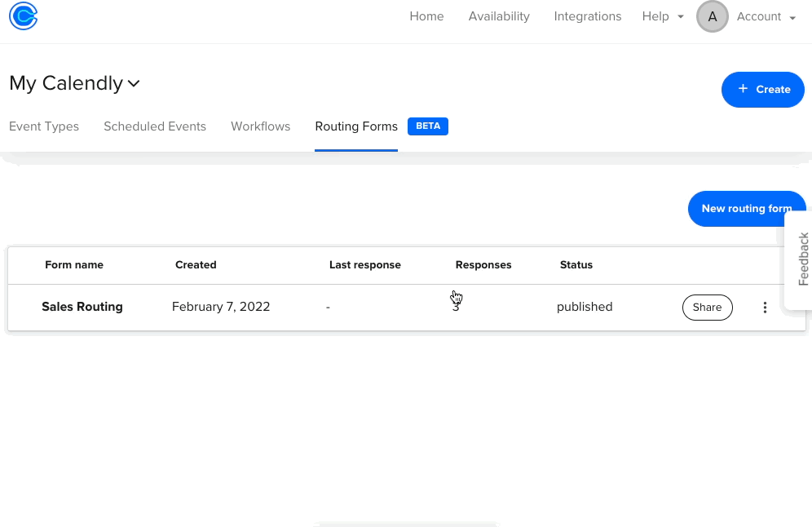The image size is (812, 527).
Task: Switch to the Workflows tab
Action: 261,126
